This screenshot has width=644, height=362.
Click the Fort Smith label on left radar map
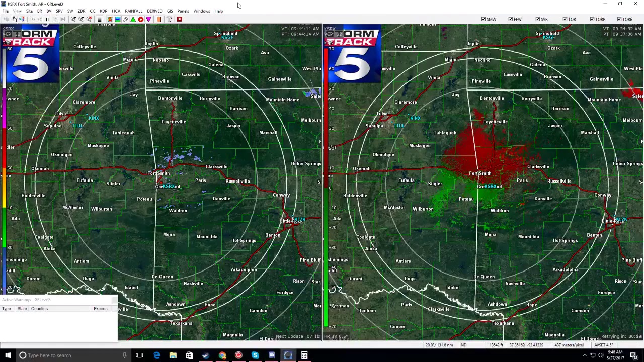(x=158, y=173)
